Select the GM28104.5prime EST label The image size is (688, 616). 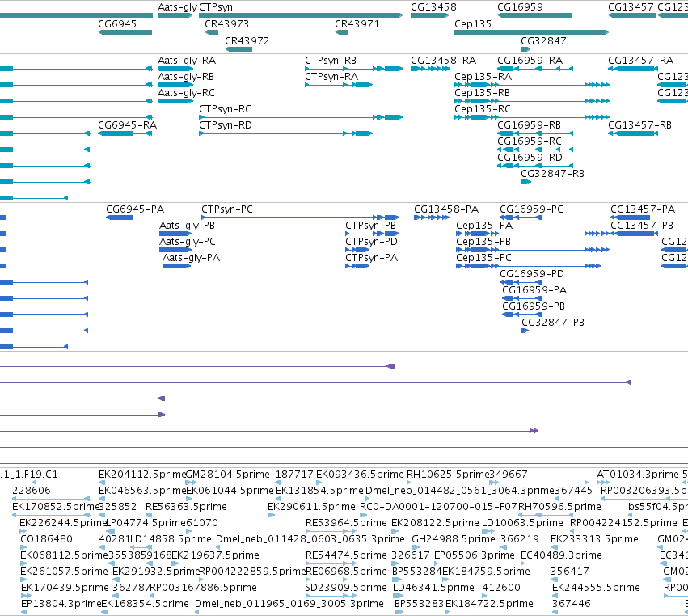(x=228, y=475)
